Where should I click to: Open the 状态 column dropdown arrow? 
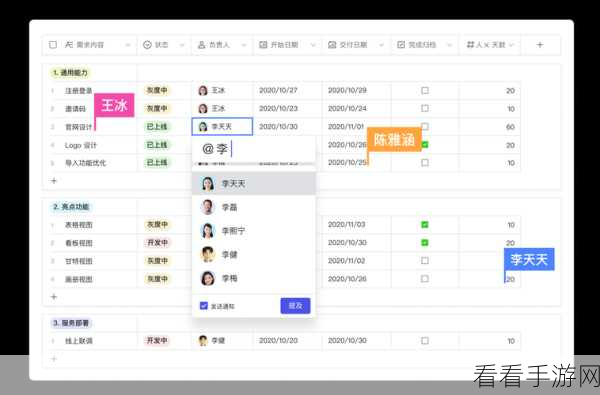182,45
